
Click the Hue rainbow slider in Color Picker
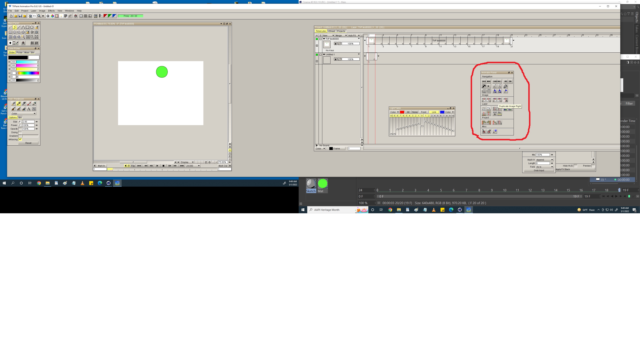28,73
